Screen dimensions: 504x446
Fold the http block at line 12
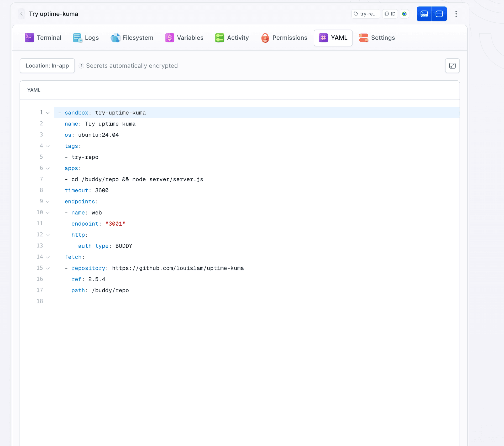coord(48,235)
